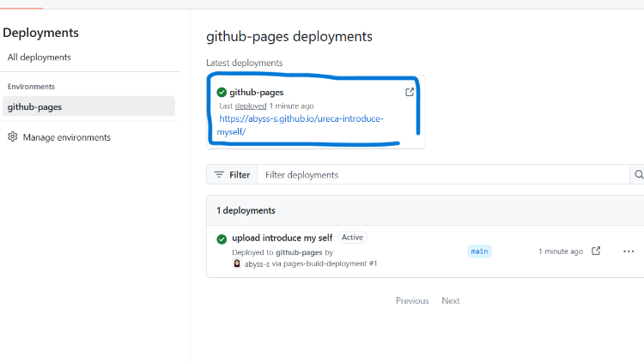Click the github-pages deployments page heading
This screenshot has width=644, height=363.
click(x=289, y=36)
